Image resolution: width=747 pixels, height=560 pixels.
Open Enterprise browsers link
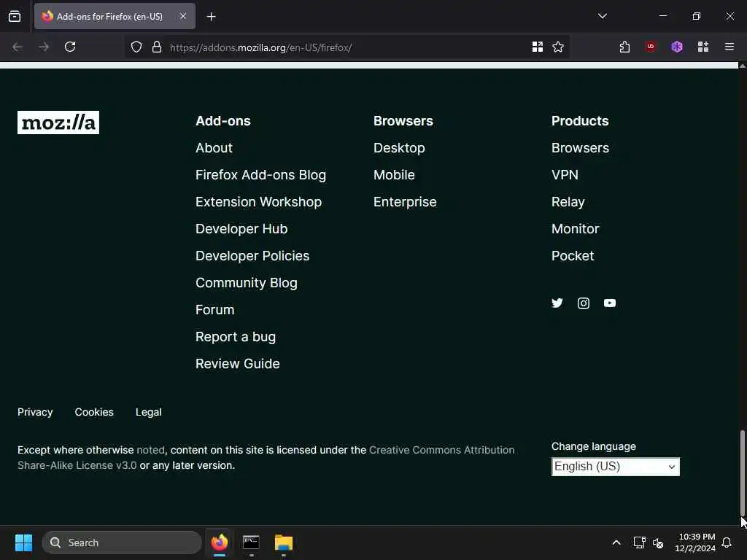point(405,202)
